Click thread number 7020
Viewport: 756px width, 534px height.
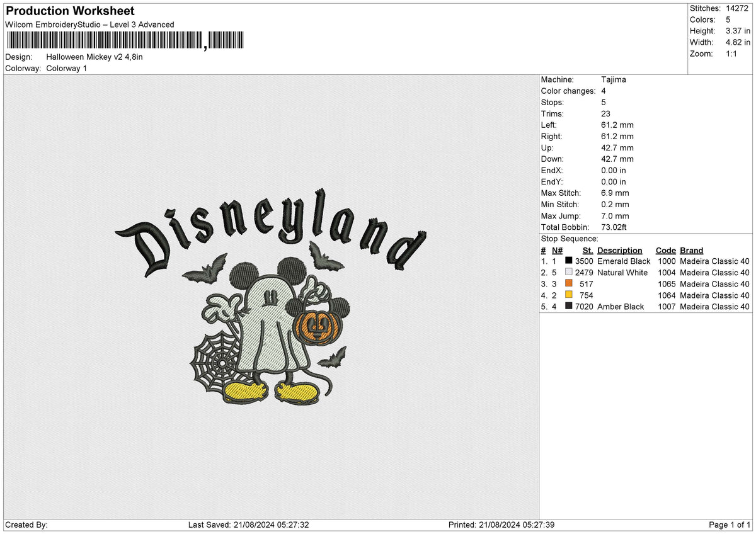pyautogui.click(x=584, y=307)
